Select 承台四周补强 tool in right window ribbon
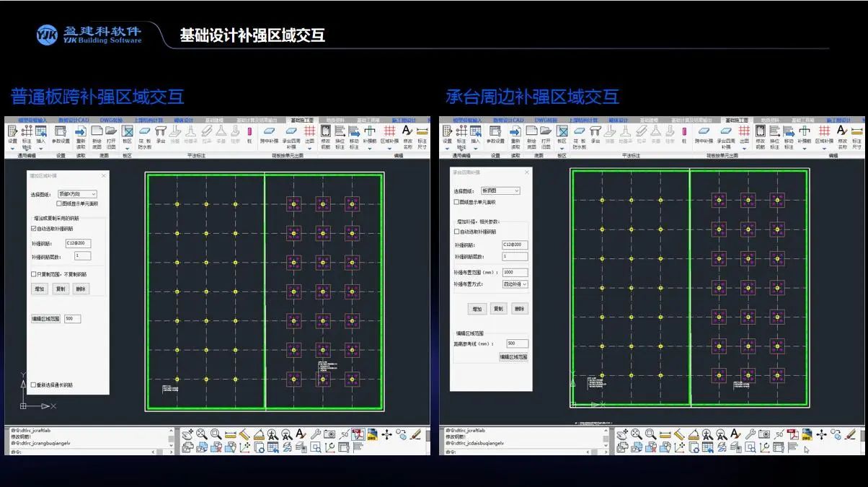868x487 pixels. pyautogui.click(x=725, y=133)
